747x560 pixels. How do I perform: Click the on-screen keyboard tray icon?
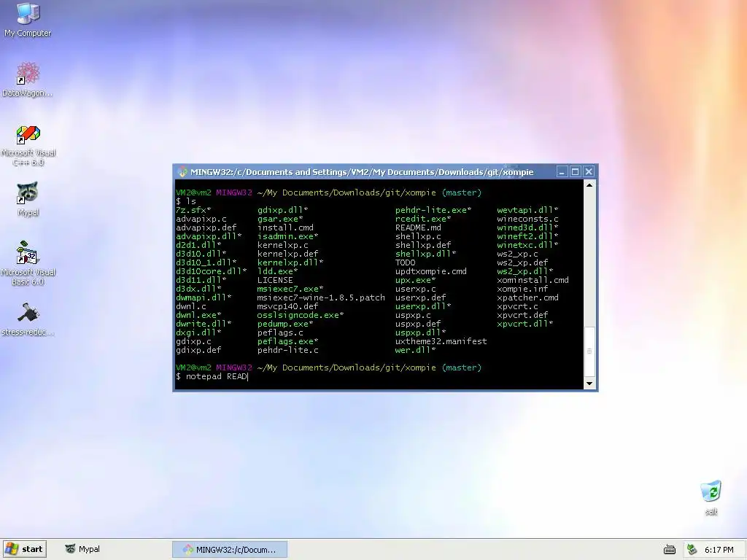(x=670, y=550)
